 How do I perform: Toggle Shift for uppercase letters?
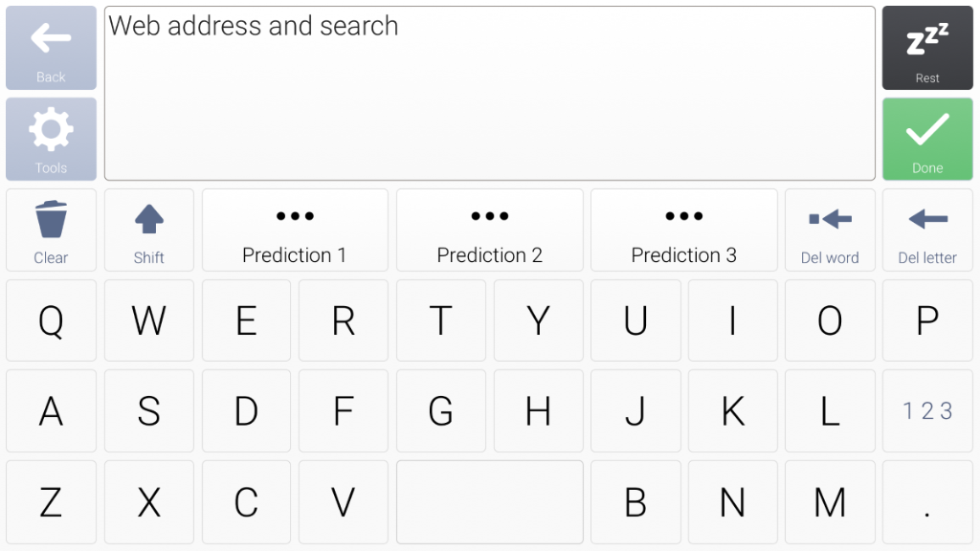pos(148,230)
